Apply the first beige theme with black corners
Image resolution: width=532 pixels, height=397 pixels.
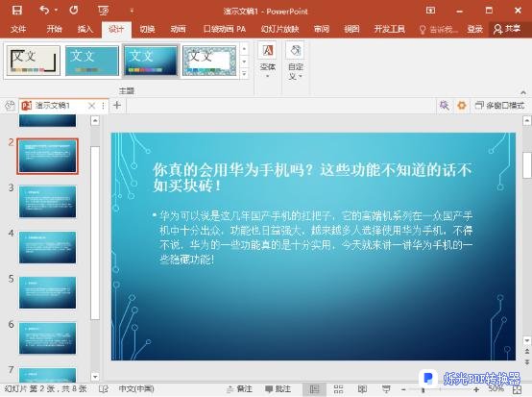[34, 61]
